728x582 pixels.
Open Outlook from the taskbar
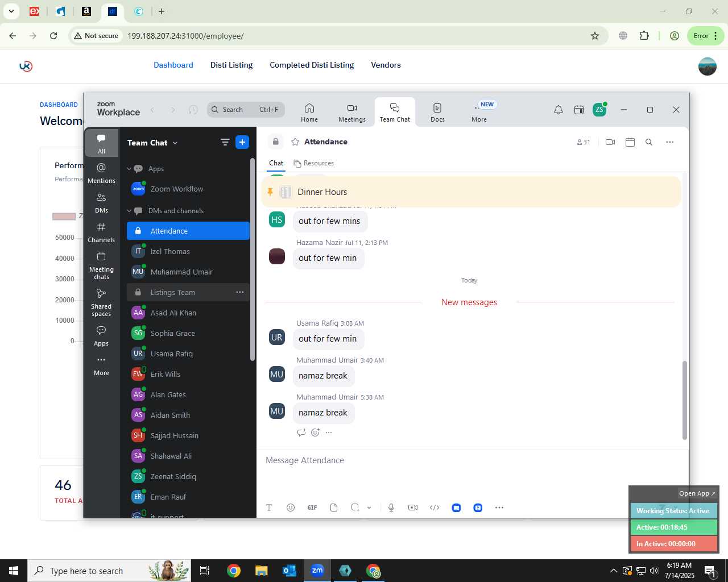(x=289, y=571)
